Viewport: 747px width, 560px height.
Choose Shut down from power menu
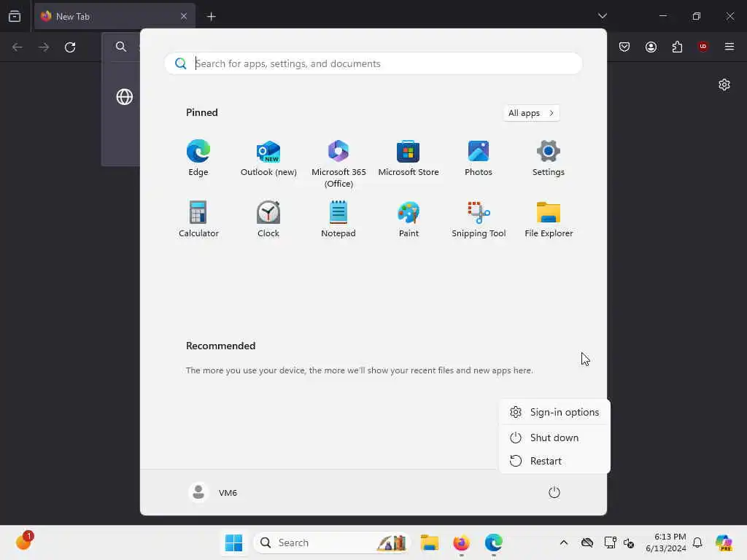(554, 437)
